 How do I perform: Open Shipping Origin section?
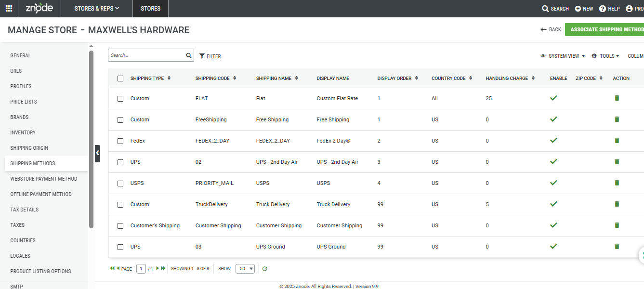pos(29,148)
